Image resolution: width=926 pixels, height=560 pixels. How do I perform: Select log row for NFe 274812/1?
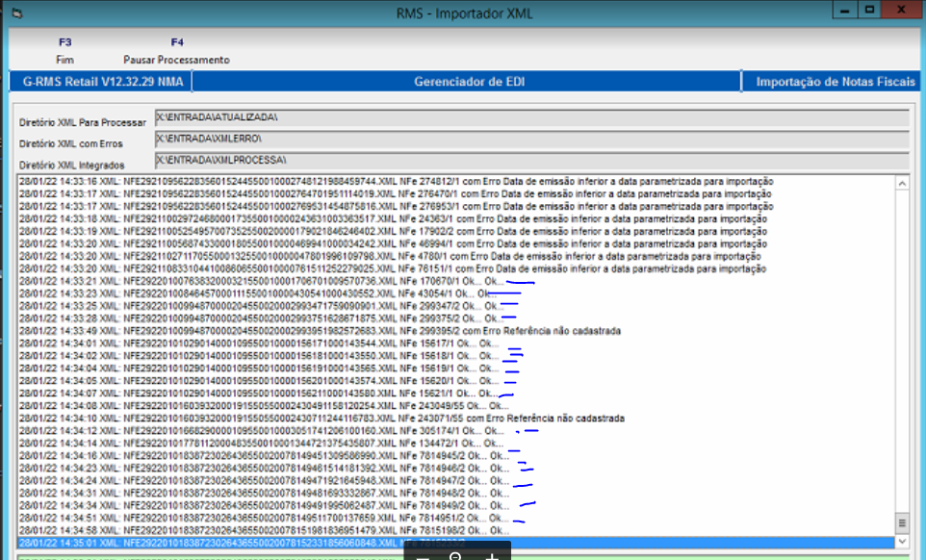(456, 181)
